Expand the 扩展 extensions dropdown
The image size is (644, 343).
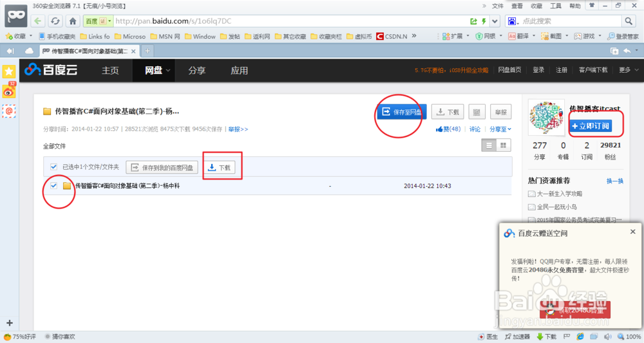pyautogui.click(x=468, y=36)
